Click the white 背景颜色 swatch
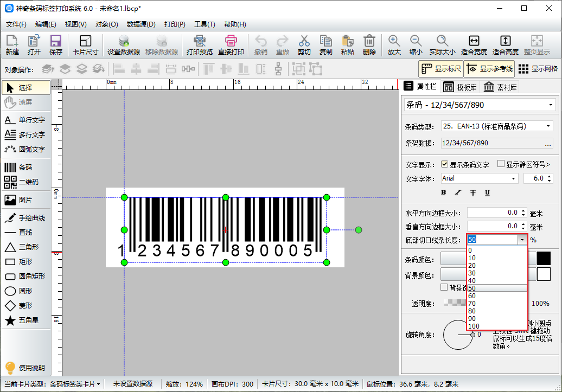The image size is (562, 392). (x=544, y=274)
